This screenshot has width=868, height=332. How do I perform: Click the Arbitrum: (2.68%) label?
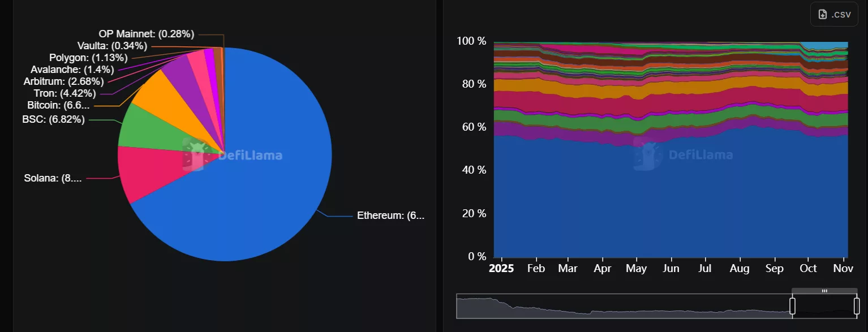[x=63, y=81]
